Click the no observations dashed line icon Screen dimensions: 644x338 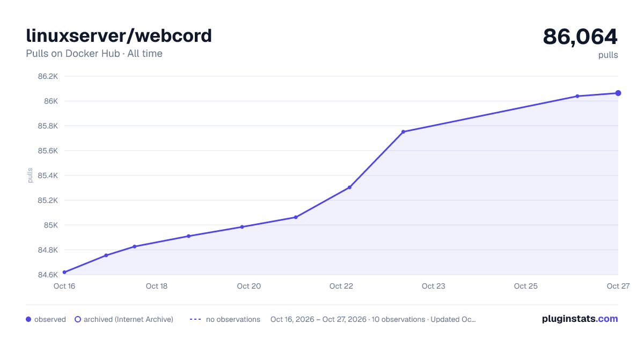pos(195,319)
